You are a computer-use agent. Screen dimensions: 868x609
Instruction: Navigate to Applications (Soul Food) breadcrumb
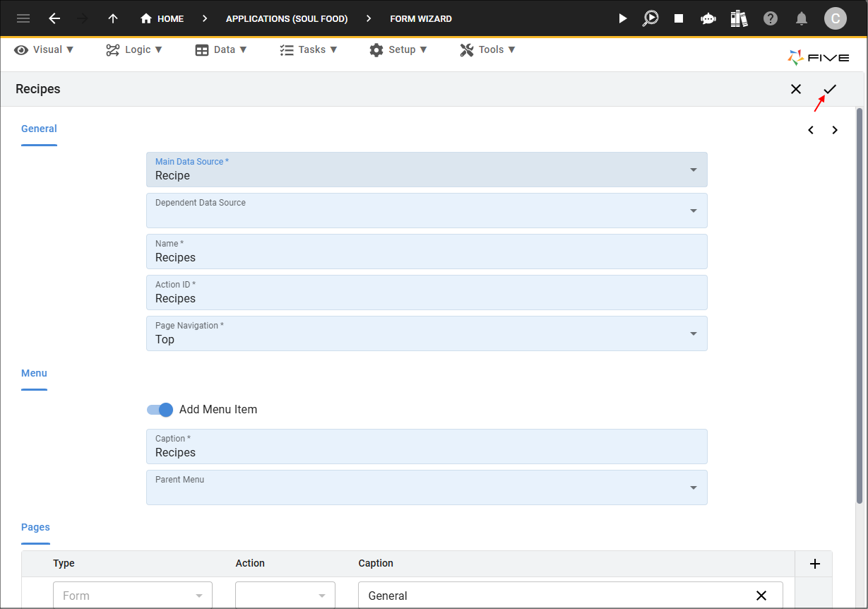[287, 19]
